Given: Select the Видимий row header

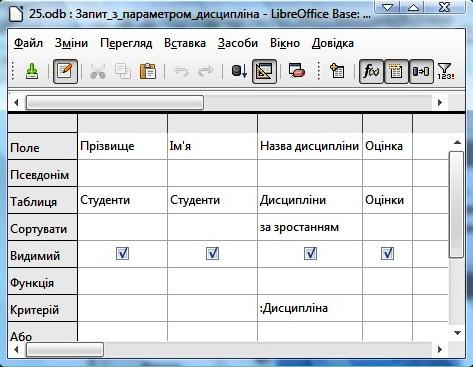Looking at the screenshot, I should 42,254.
